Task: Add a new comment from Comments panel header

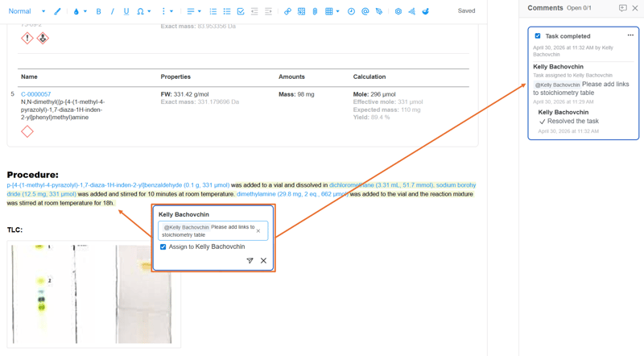Action: coord(622,8)
